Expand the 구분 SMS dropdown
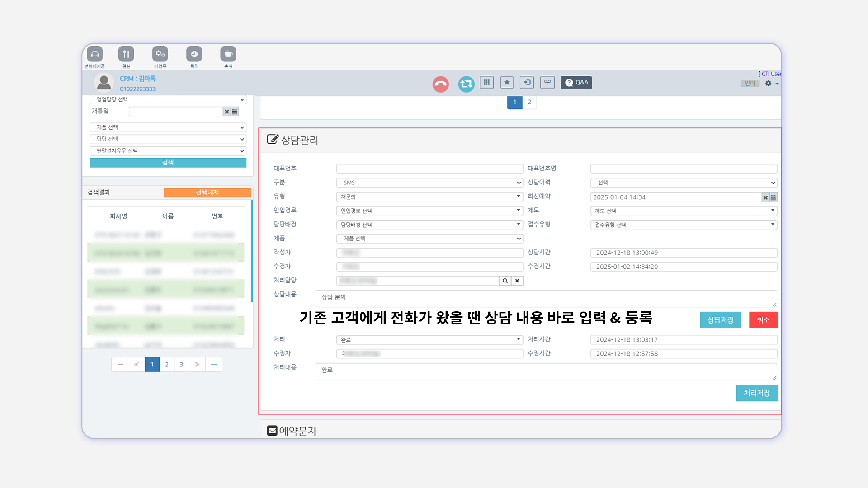This screenshot has width=868, height=488. pos(429,183)
